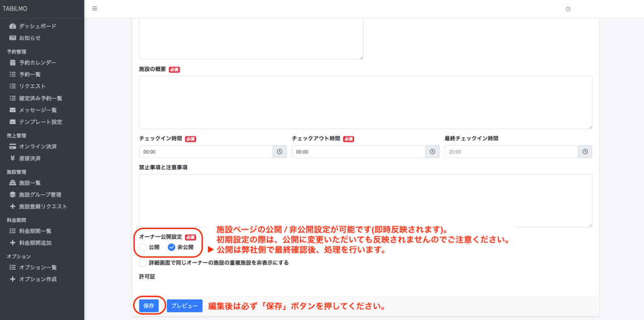
Task: Toggle the 重複施設を非表示にする checkbox
Action: pos(143,262)
